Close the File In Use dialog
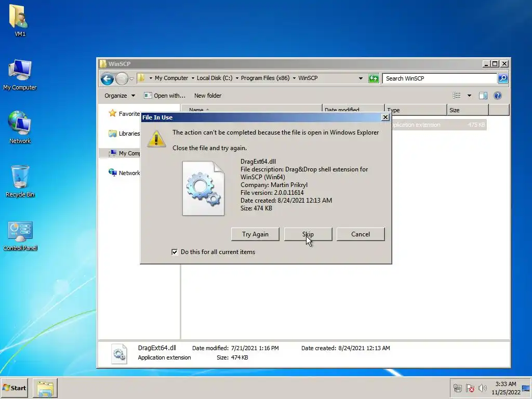The height and width of the screenshot is (399, 532). coord(385,117)
